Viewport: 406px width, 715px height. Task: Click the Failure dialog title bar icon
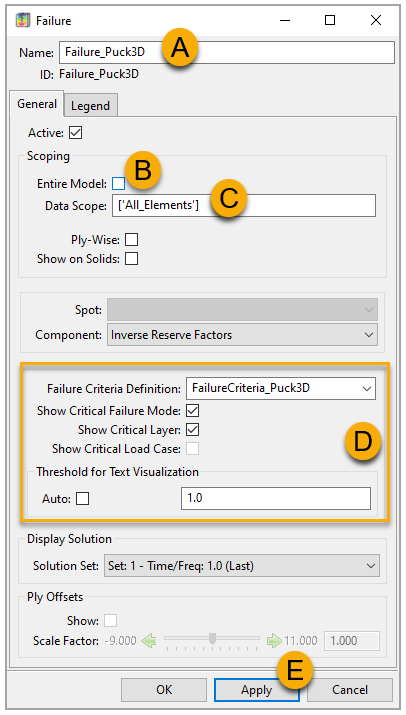click(23, 21)
